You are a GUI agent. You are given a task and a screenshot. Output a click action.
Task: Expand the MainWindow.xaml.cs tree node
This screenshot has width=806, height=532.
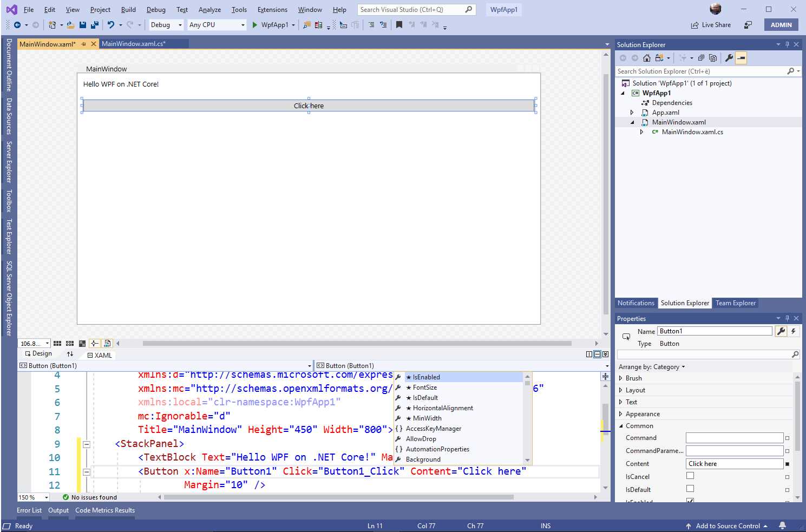641,132
